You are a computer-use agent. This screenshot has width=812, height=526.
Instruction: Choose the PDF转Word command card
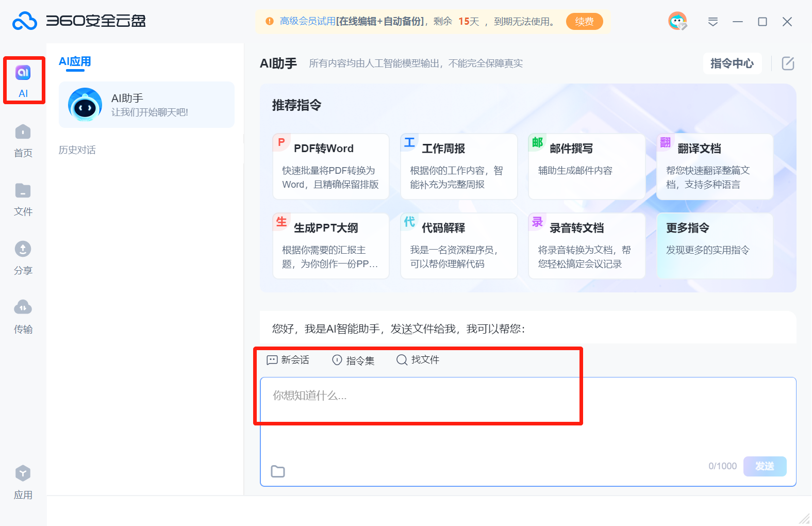click(331, 167)
